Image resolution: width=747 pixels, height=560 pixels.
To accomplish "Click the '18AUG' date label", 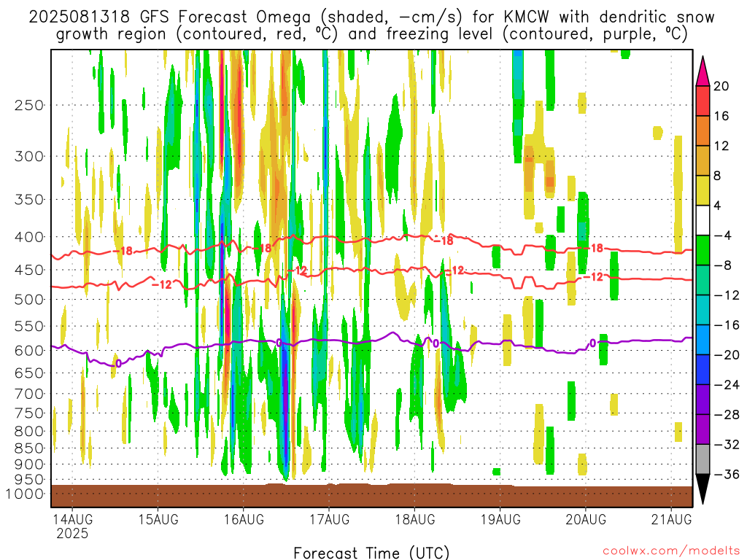I will click(414, 519).
